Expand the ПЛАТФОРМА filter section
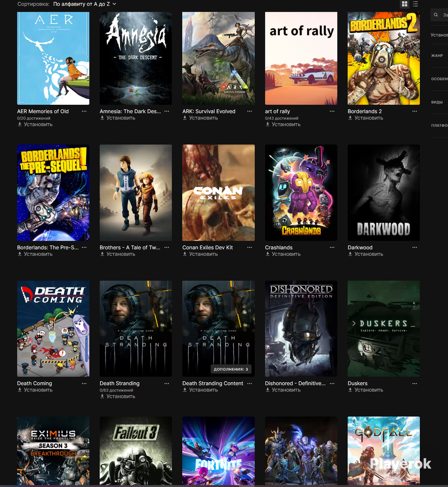 [x=439, y=125]
